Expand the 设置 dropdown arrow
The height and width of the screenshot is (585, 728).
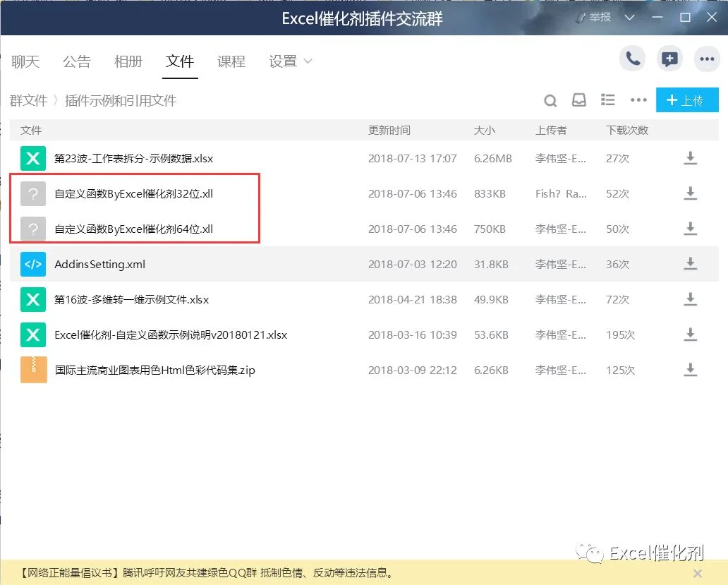308,61
